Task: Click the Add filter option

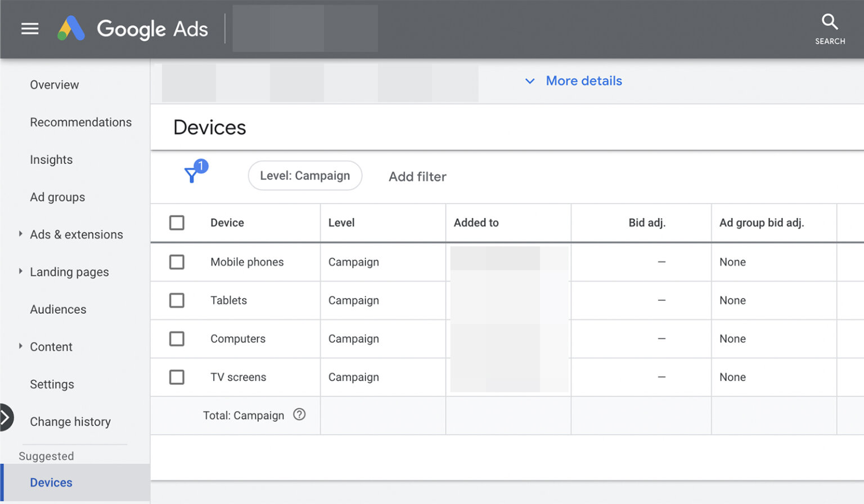Action: pyautogui.click(x=417, y=176)
